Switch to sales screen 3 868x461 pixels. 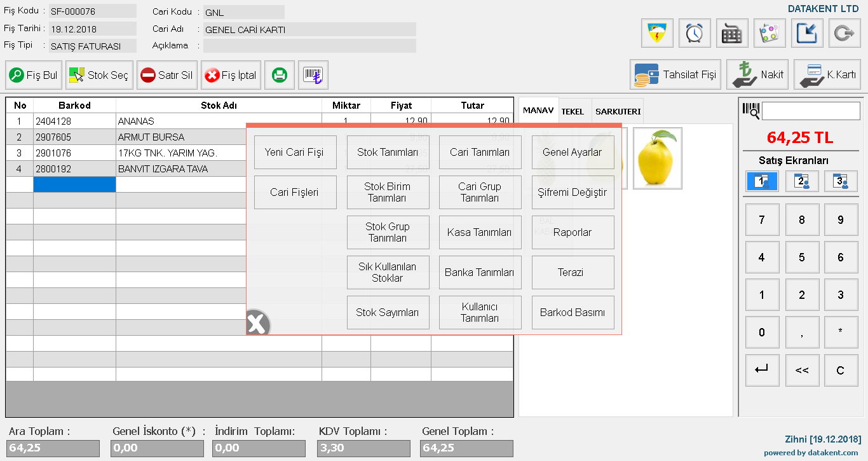(x=841, y=181)
